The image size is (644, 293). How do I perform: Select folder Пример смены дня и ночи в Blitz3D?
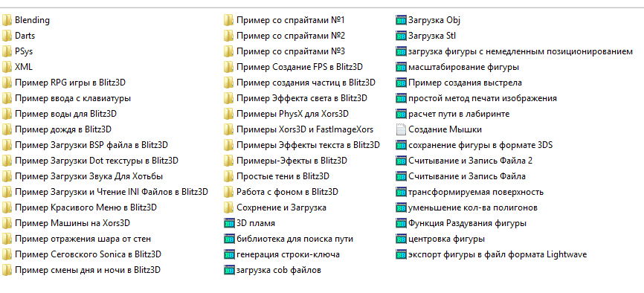click(x=81, y=270)
